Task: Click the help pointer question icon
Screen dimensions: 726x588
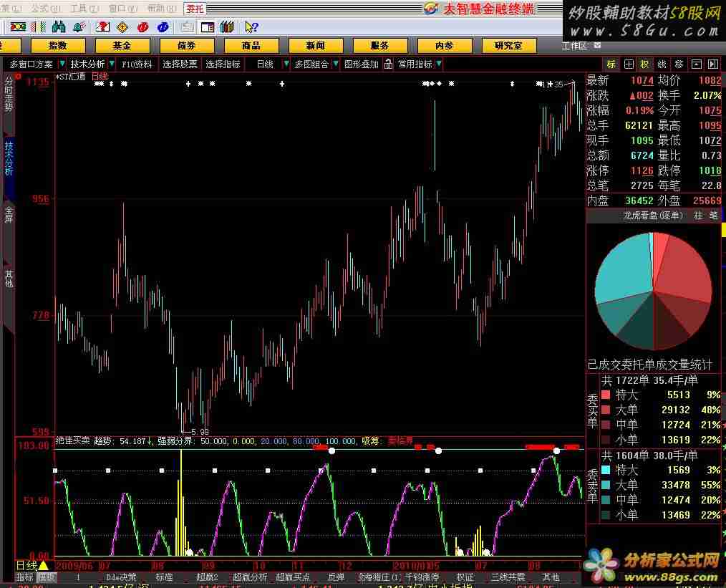Action: [x=251, y=27]
